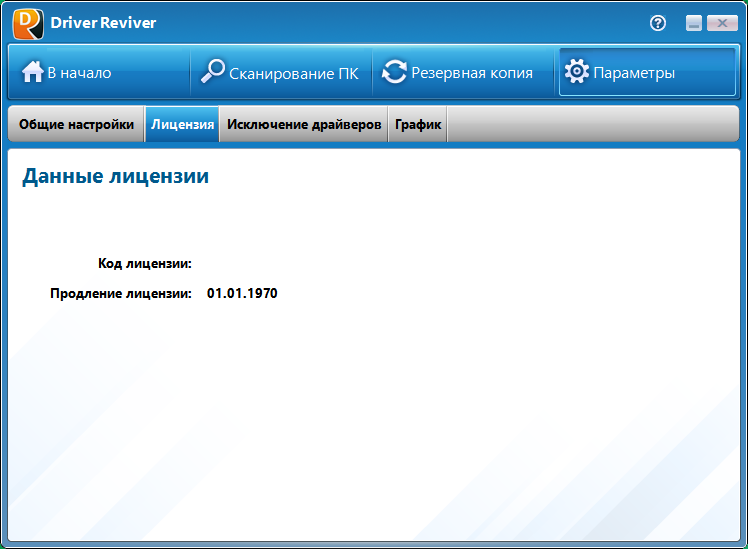This screenshot has height=549, width=748.
Task: Select the 'Лицензия' tab
Action: click(x=182, y=124)
